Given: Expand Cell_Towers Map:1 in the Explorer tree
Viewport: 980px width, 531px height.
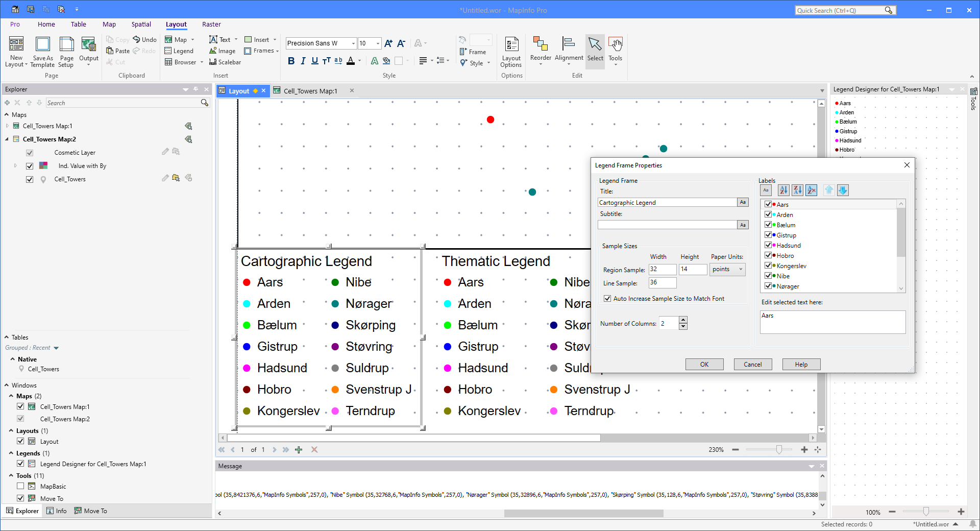Looking at the screenshot, I should (9, 126).
